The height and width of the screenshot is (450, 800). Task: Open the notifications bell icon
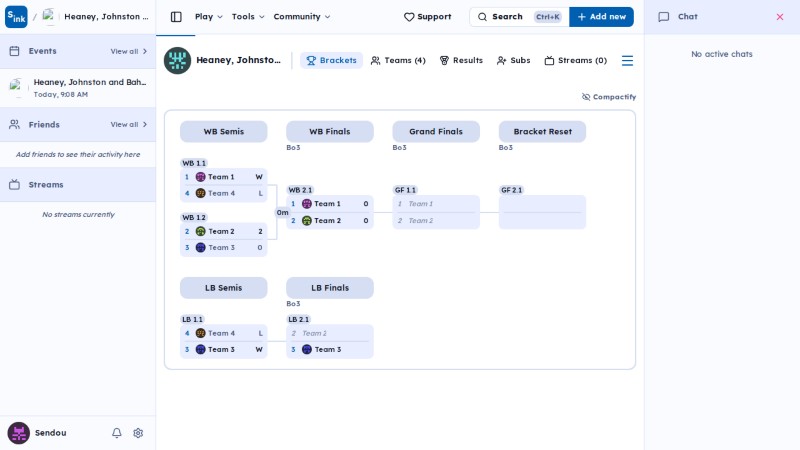(x=117, y=433)
